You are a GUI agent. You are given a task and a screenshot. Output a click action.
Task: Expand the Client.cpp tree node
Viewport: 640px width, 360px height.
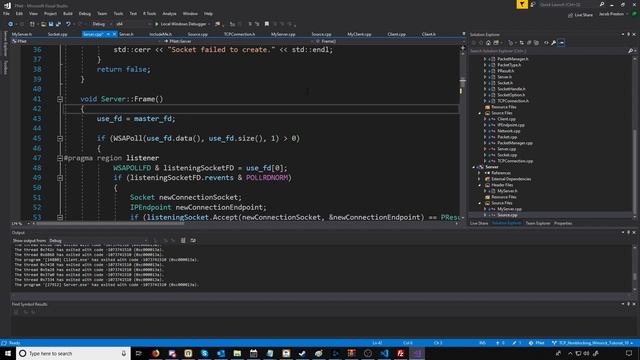[x=485, y=119]
